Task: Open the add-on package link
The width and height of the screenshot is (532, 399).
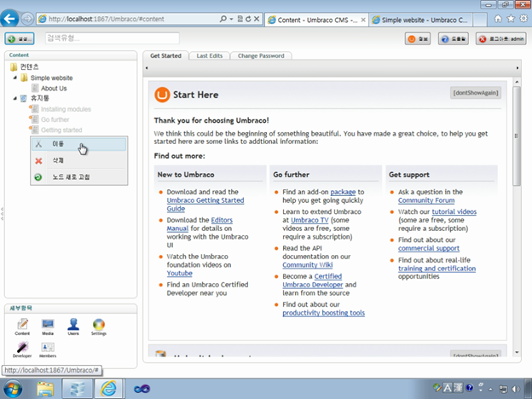Action: tap(343, 192)
